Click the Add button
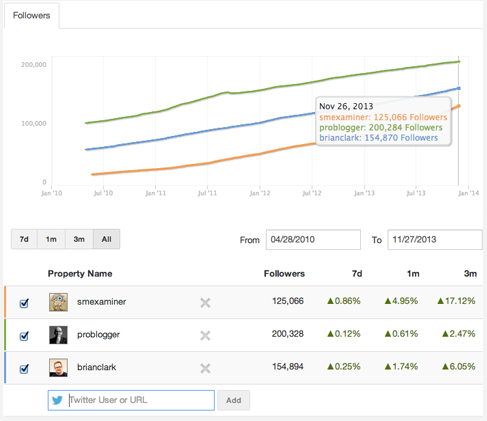Screen dimensions: 487x421 tap(234, 400)
